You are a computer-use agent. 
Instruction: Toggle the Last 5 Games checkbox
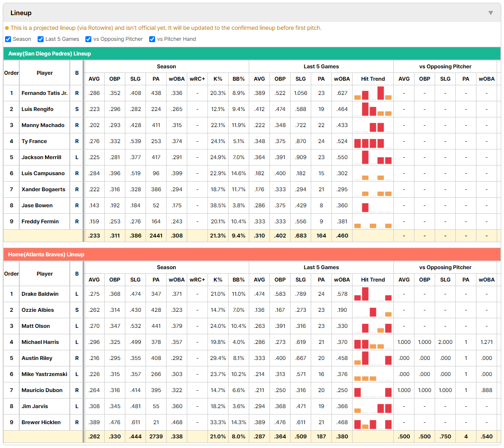tap(40, 39)
